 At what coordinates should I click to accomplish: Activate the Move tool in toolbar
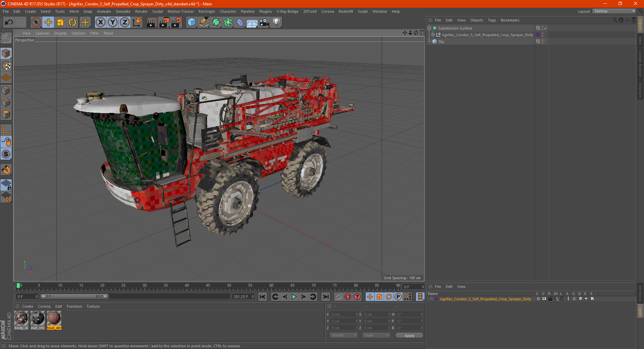pyautogui.click(x=48, y=22)
